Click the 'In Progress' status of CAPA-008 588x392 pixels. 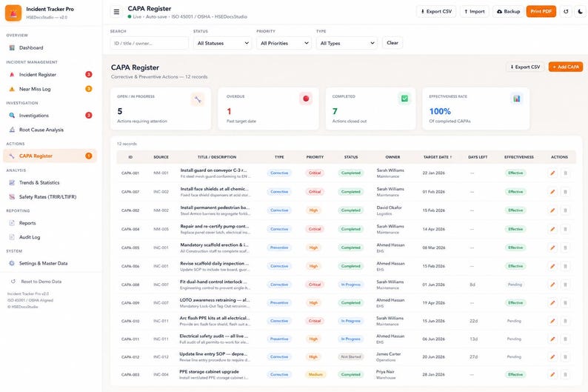coord(350,285)
